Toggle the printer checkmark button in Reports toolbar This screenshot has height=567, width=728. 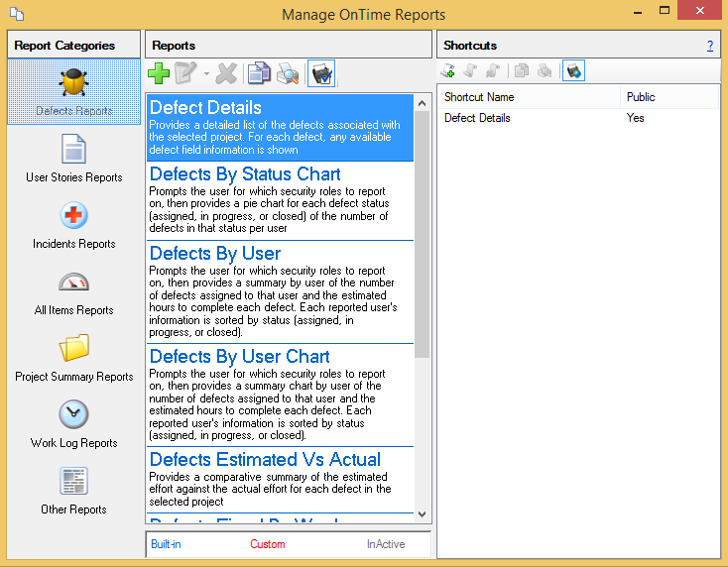321,73
